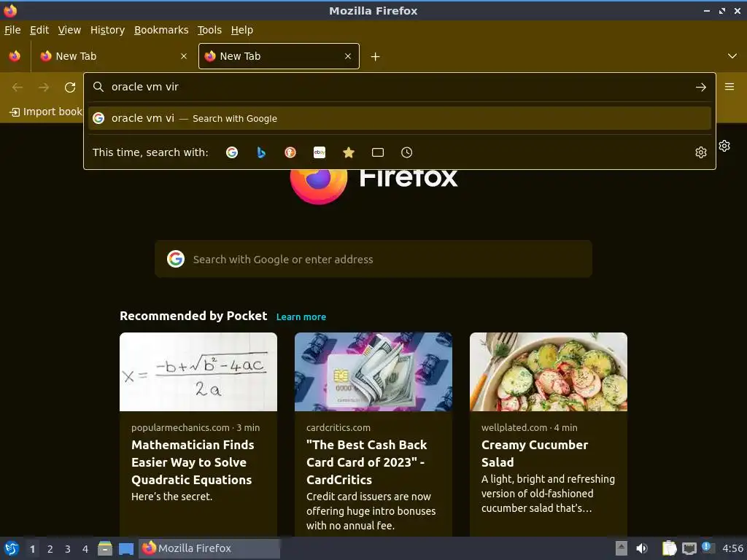Screen dimensions: 747x560
Task: Open the cucumber salad article thumbnail
Action: click(549, 372)
